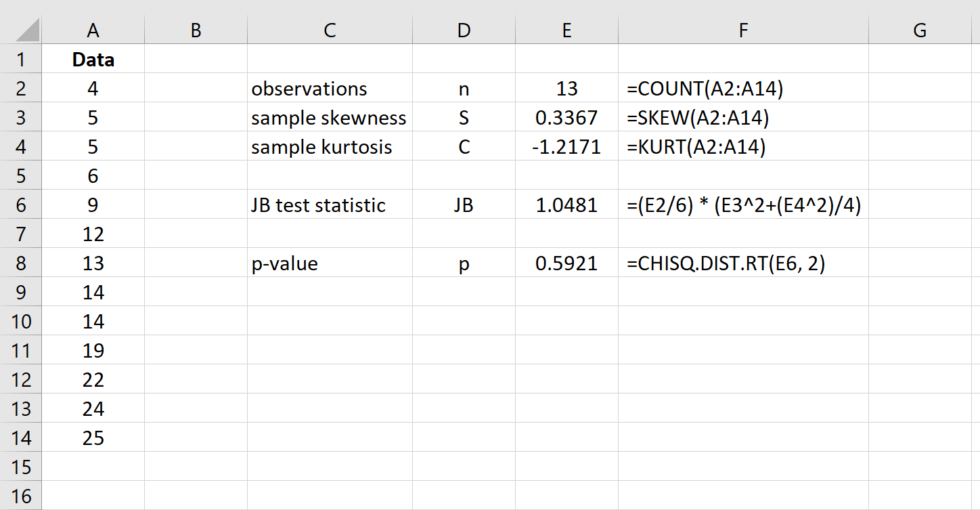Select the JB statistic value 1.0481
Image resolution: width=980 pixels, height=510 pixels.
(x=566, y=205)
